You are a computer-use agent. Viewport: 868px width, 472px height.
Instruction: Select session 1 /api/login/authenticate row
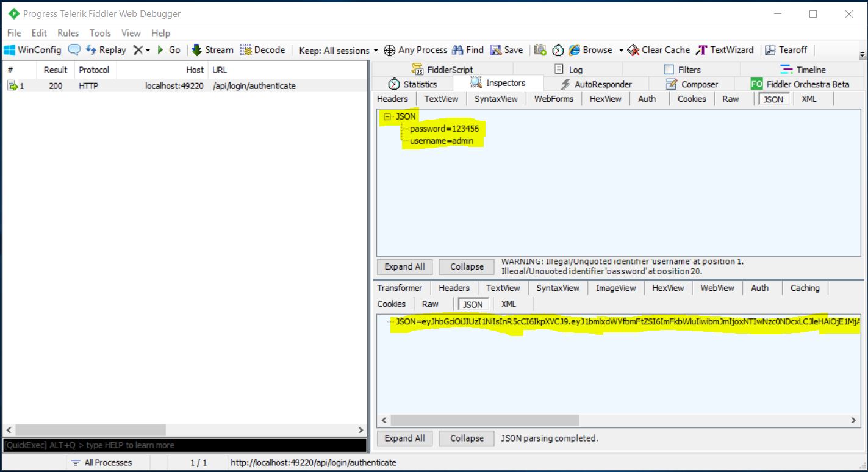pyautogui.click(x=184, y=86)
